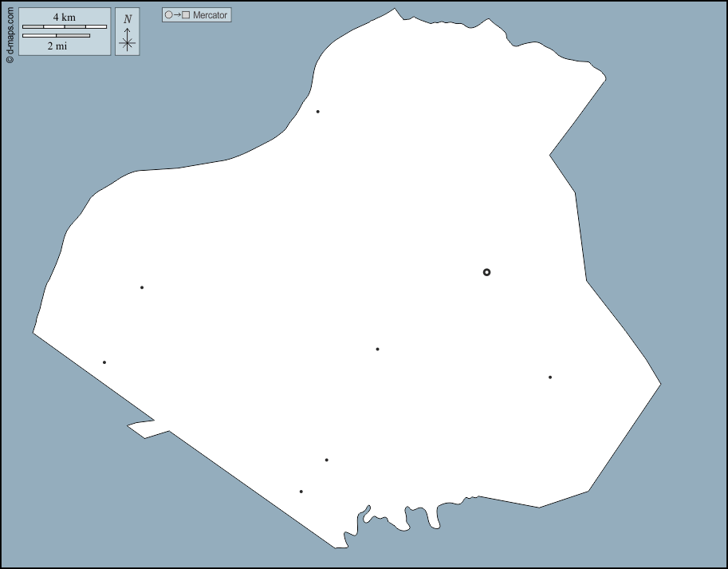This screenshot has width=728, height=569.
Task: Select the ringed capital city marker
Action: [x=486, y=272]
